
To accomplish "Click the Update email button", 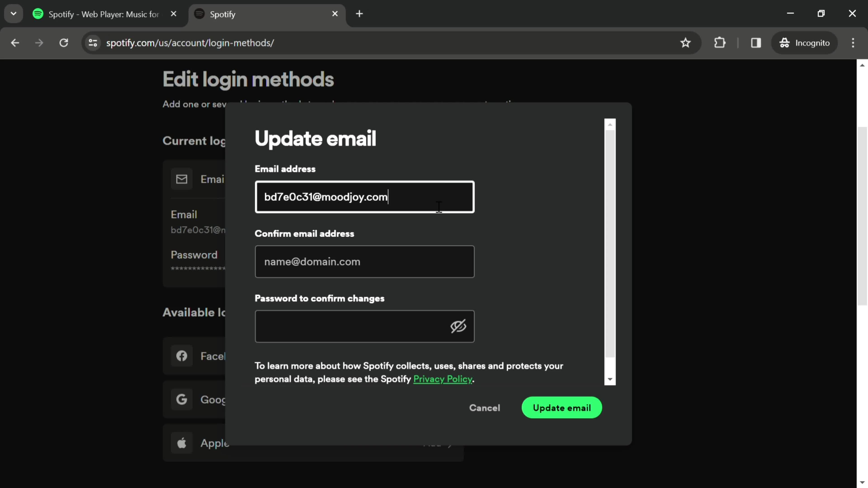I will pyautogui.click(x=561, y=408).
